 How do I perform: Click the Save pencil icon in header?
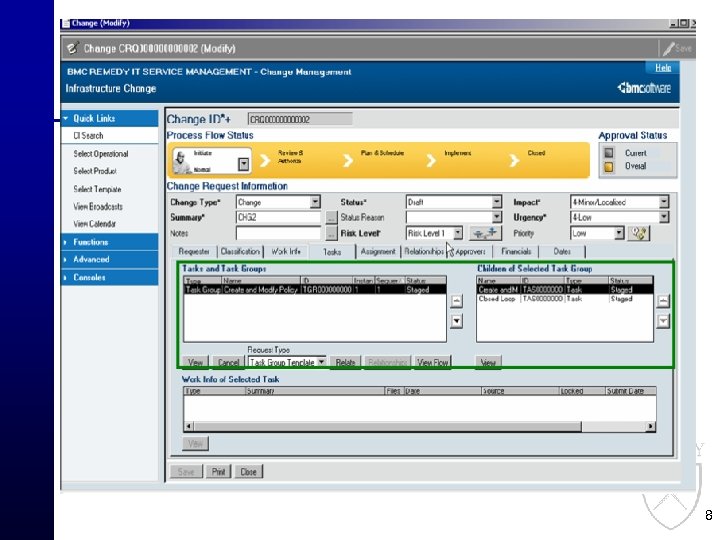click(x=669, y=48)
